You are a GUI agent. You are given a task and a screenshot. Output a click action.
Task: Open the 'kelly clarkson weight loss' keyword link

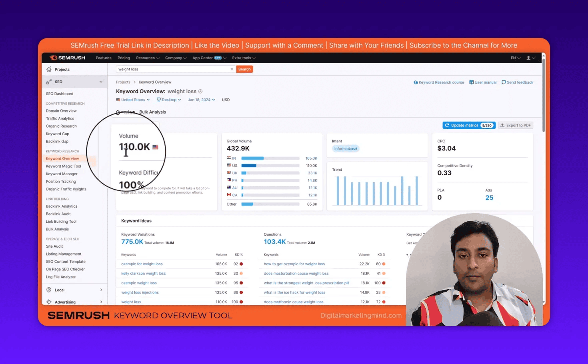coord(143,273)
